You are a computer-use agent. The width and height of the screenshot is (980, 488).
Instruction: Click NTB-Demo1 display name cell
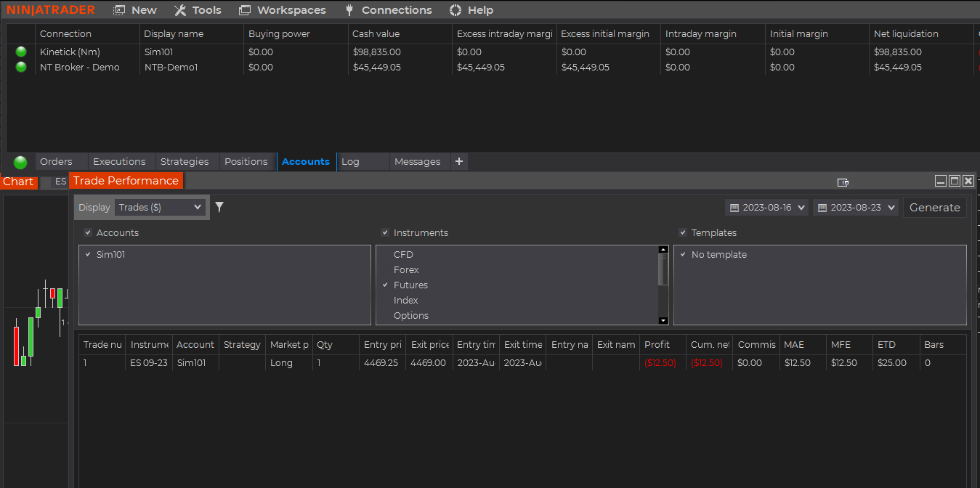[191, 67]
